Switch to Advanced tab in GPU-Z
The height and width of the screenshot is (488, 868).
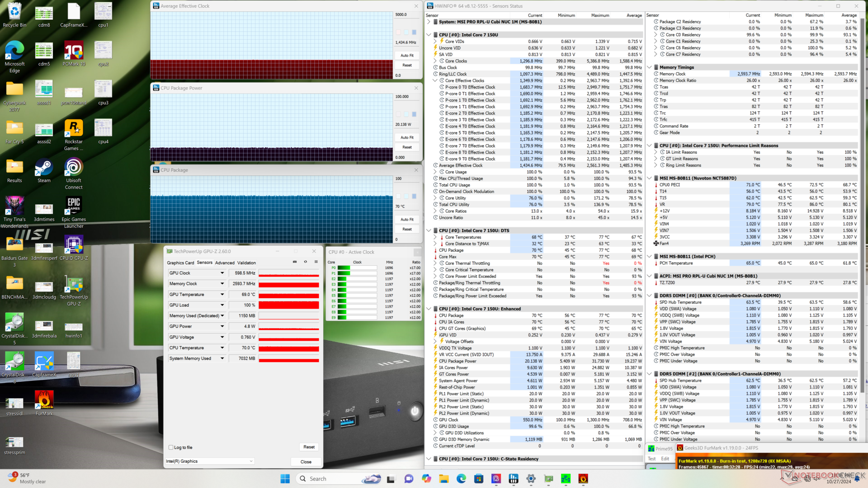(x=225, y=263)
